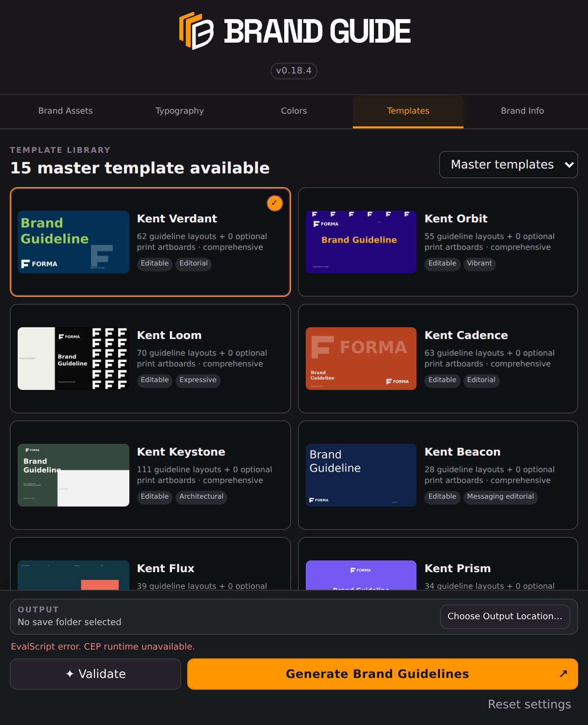Click the Editable tag on Kent Verdant
This screenshot has height=725, width=588.
tap(155, 264)
